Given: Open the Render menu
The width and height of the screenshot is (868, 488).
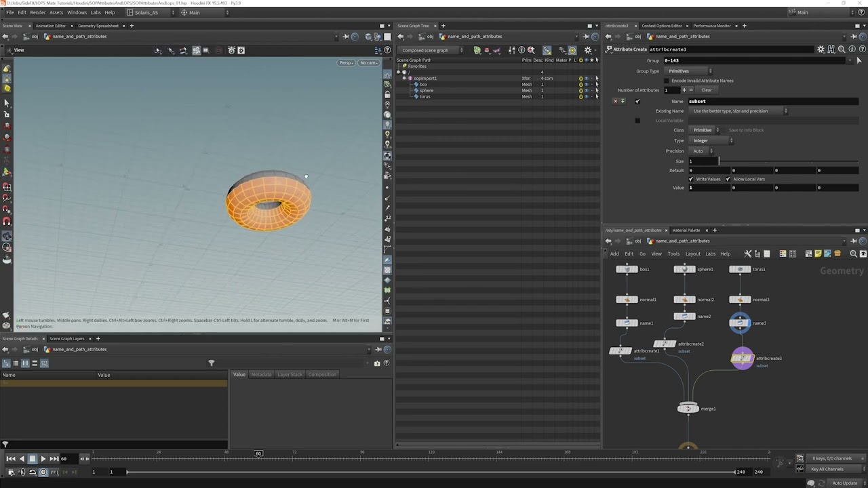Looking at the screenshot, I should 38,12.
